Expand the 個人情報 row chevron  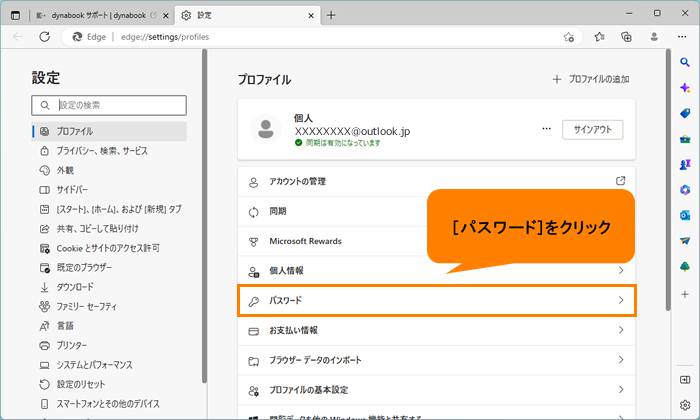click(621, 270)
